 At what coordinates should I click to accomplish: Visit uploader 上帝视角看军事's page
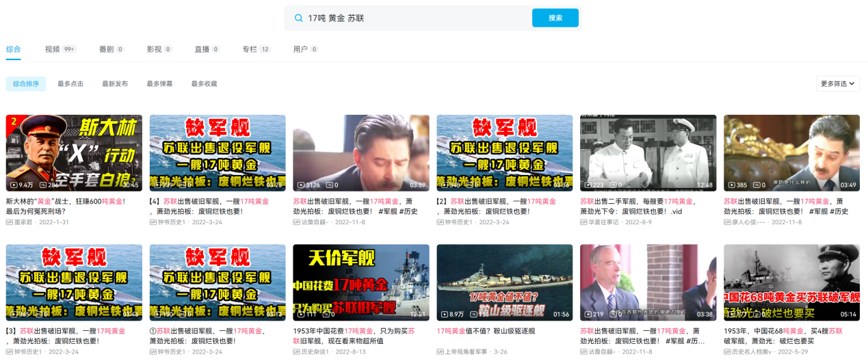coord(466,352)
